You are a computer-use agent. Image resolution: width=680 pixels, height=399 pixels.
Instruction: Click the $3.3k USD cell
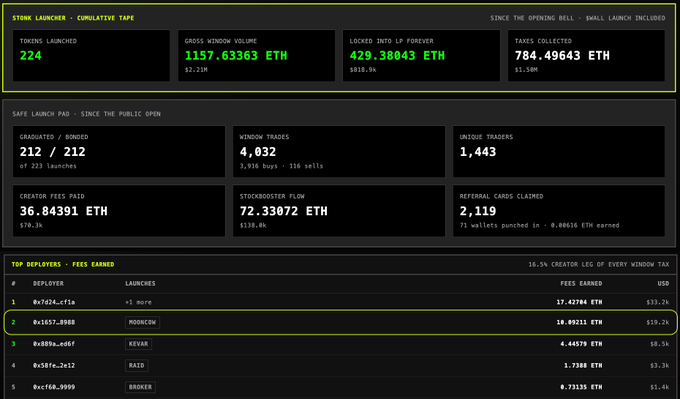[659, 366]
